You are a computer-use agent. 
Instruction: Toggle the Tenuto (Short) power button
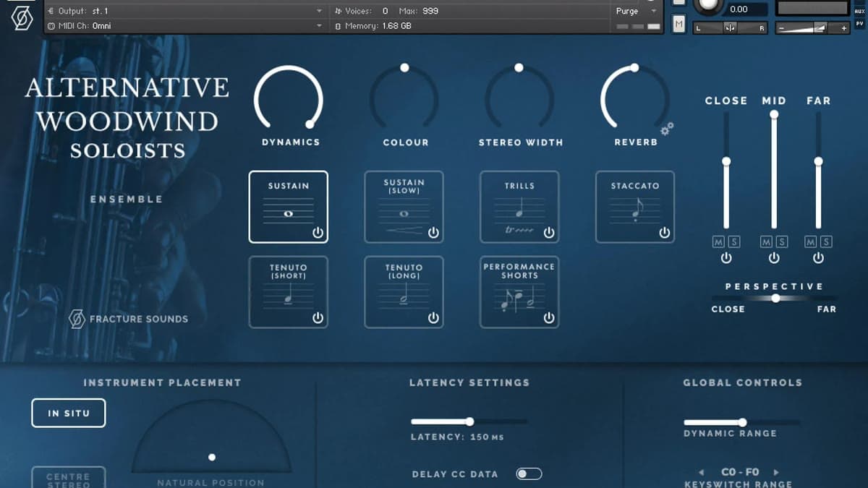[x=318, y=318]
